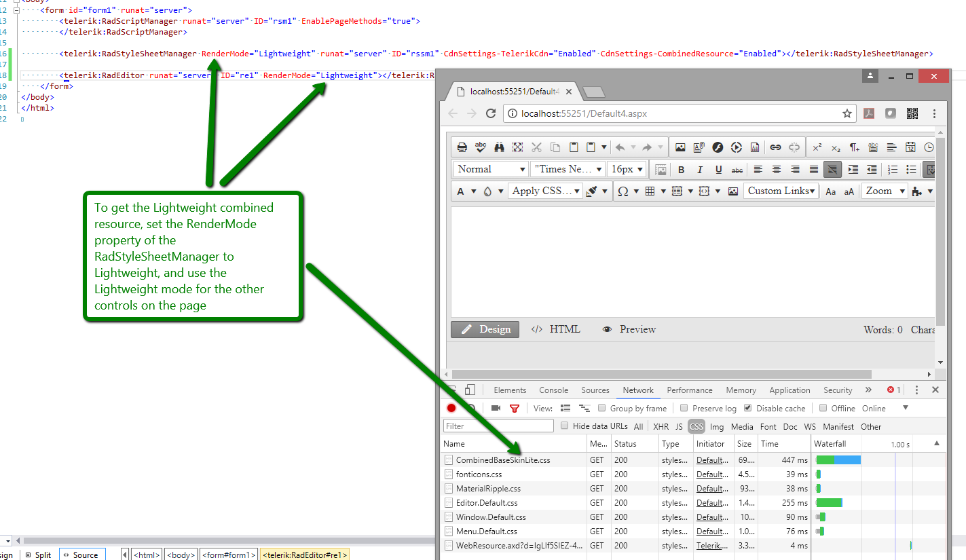966x560 pixels.
Task: Insert a bulleted list in editor
Action: 911,170
